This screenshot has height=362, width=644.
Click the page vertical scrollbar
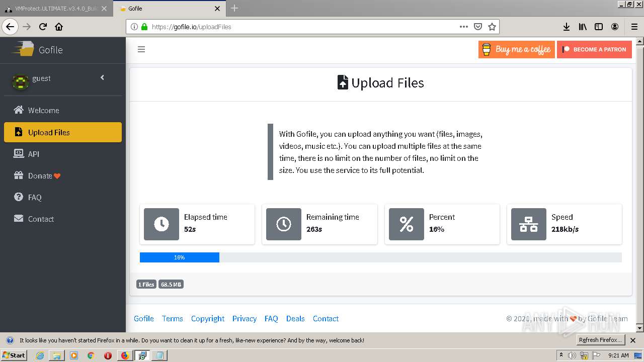[640, 185]
